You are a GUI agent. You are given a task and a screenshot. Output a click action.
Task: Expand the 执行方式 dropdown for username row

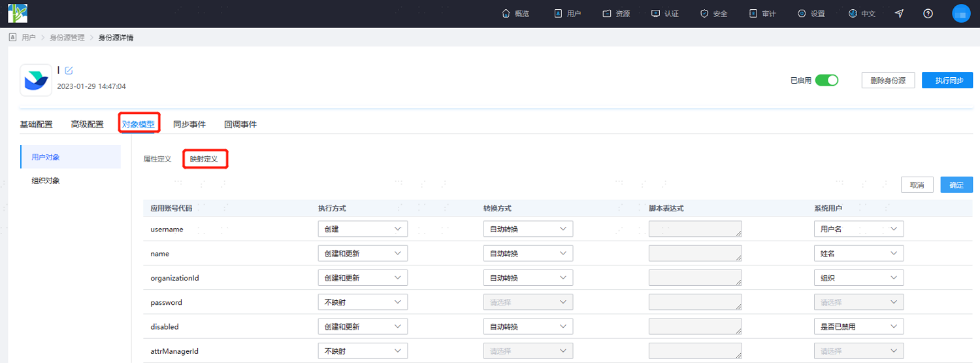363,229
